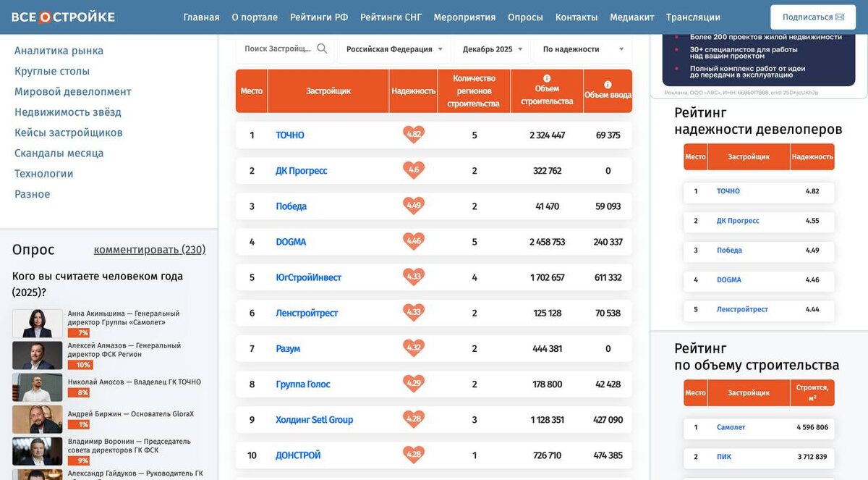
Task: Open Группа Голос developer link
Action: [x=303, y=384]
